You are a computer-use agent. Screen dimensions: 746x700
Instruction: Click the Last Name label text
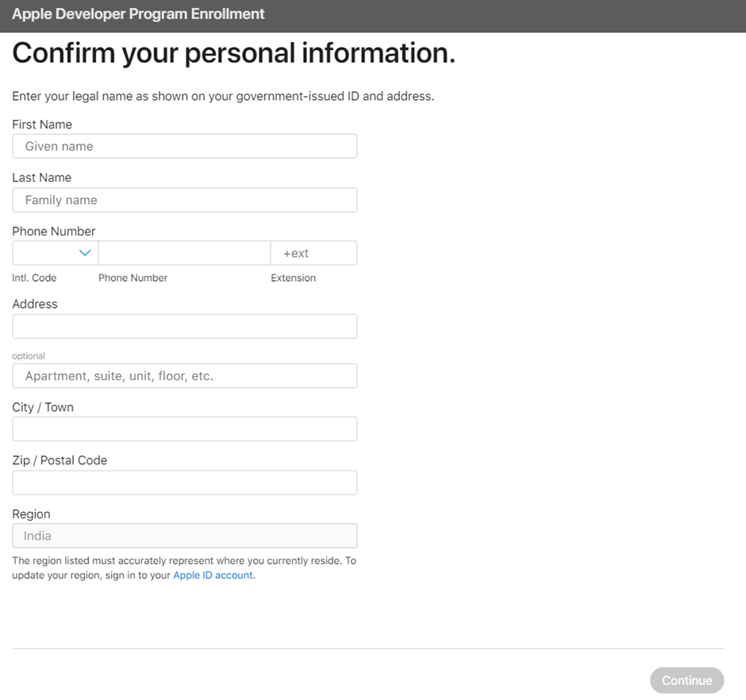[41, 178]
